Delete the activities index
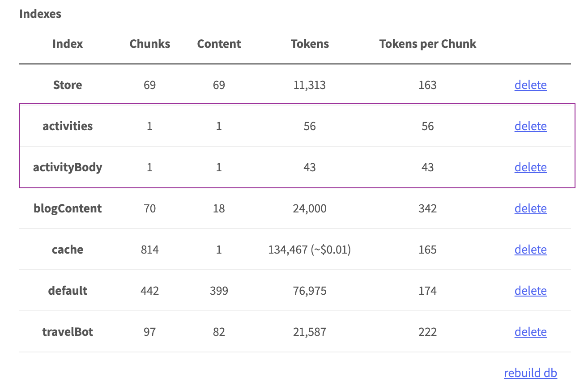The width and height of the screenshot is (588, 390). [530, 126]
